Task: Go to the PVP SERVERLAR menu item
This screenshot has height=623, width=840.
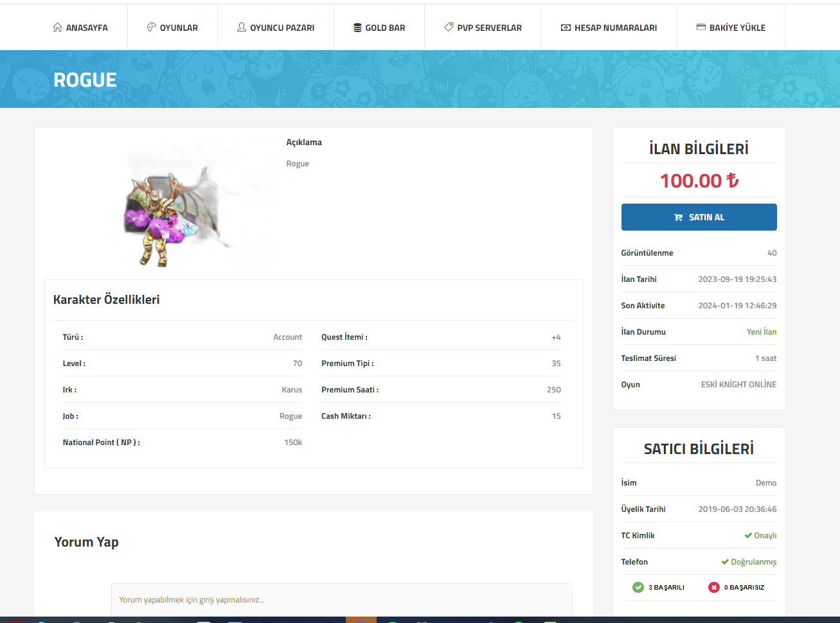Action: [489, 28]
